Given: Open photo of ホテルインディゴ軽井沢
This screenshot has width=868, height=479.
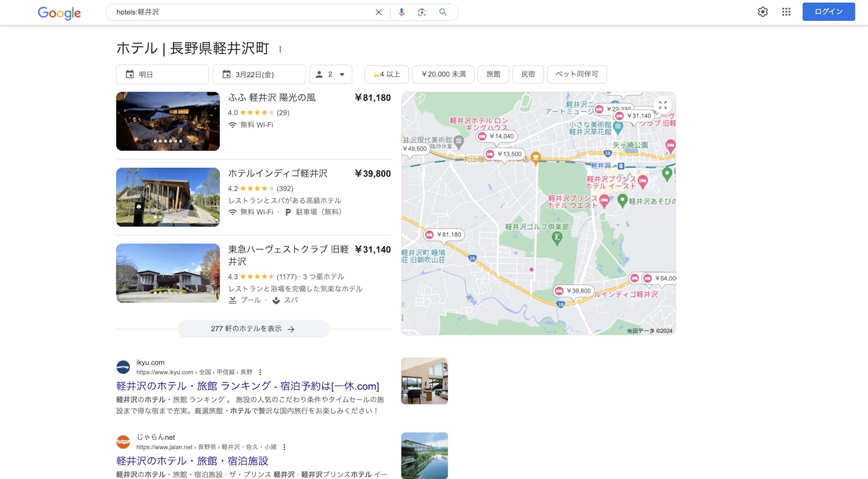Looking at the screenshot, I should (168, 197).
